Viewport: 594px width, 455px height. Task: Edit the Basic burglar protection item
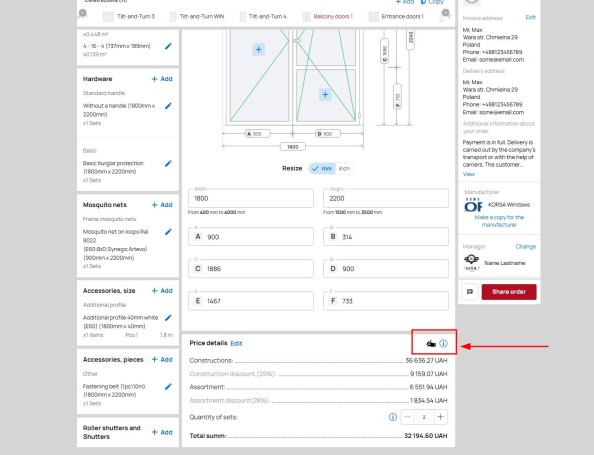[169, 164]
